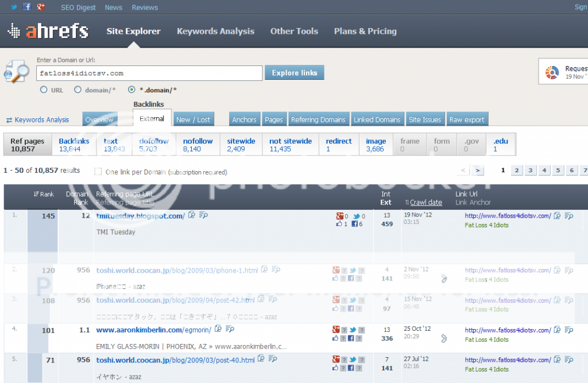Switch to the Anchors tab
Viewport: 588px width, 383px height.
coord(245,119)
